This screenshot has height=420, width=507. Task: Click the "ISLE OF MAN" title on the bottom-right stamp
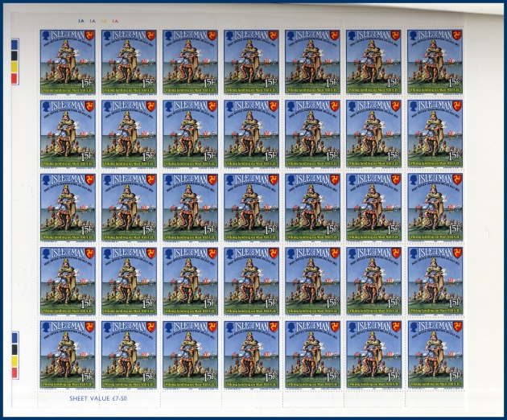[x=435, y=327]
